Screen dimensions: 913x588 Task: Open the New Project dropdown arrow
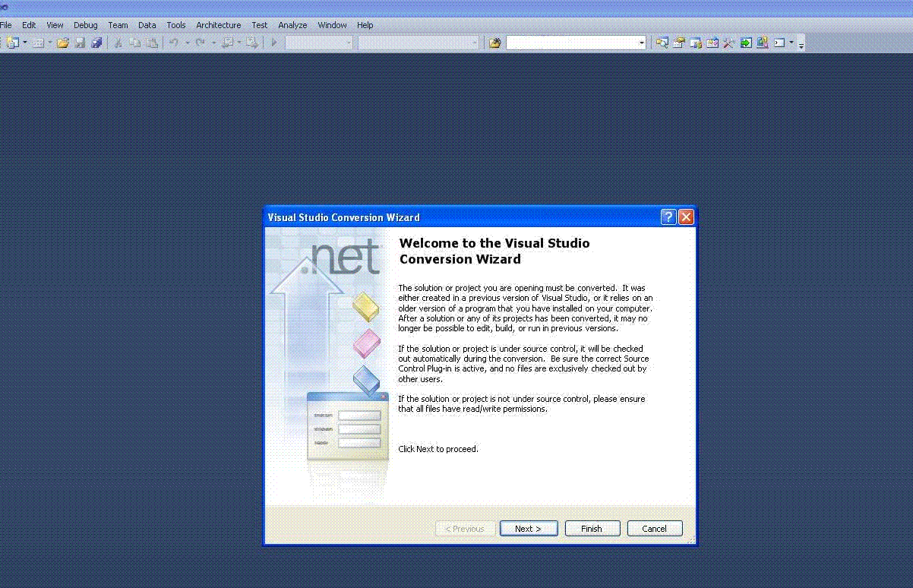click(25, 43)
